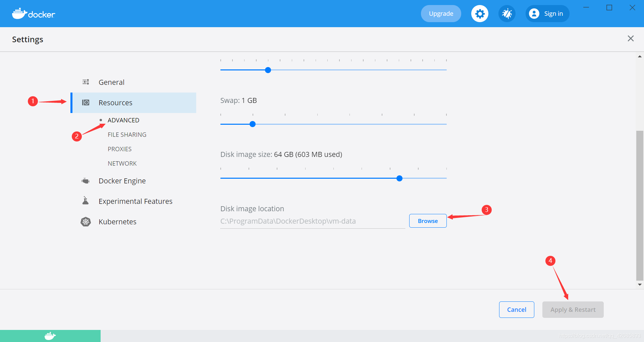Open settings via gear icon
Screen dimensions: 644x342
point(480,14)
